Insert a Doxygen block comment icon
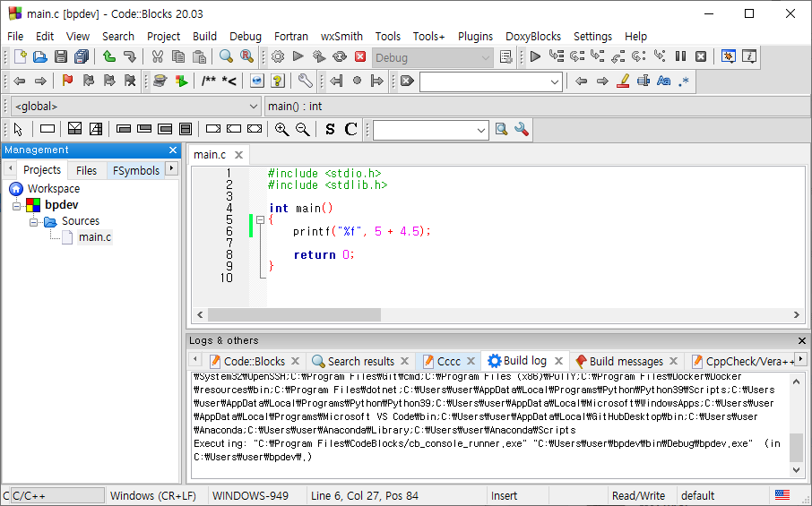The height and width of the screenshot is (506, 812). click(209, 81)
